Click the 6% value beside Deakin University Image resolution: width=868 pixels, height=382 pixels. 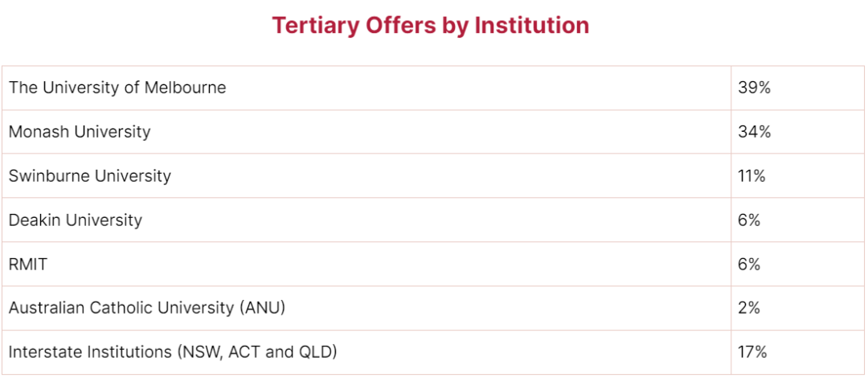pyautogui.click(x=748, y=220)
